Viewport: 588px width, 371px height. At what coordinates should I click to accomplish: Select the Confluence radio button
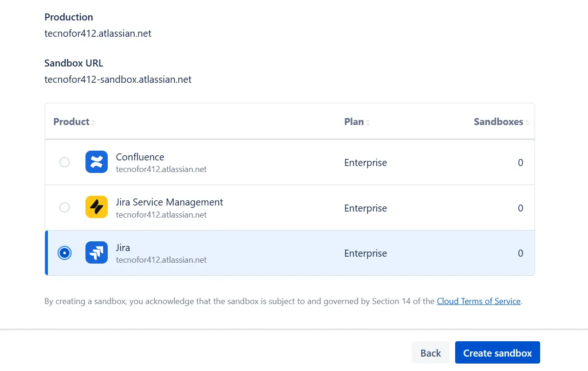[x=65, y=162]
